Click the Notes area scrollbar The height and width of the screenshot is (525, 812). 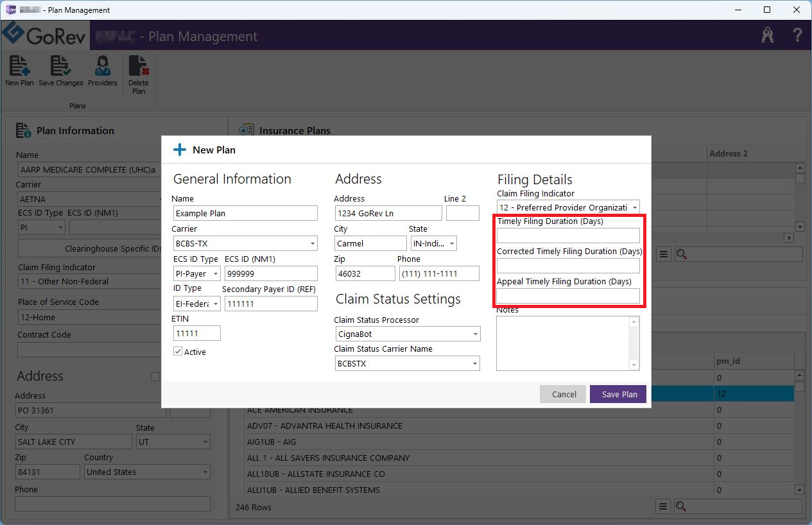[x=634, y=343]
